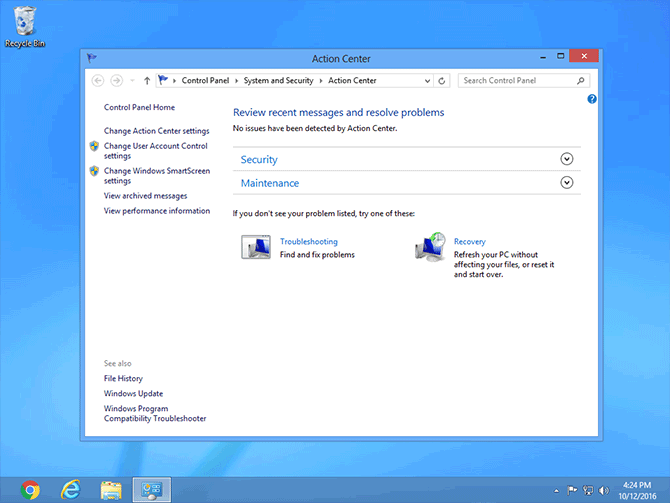Viewport: 670px width, 503px height.
Task: Open the Troubleshooting link
Action: pos(309,241)
